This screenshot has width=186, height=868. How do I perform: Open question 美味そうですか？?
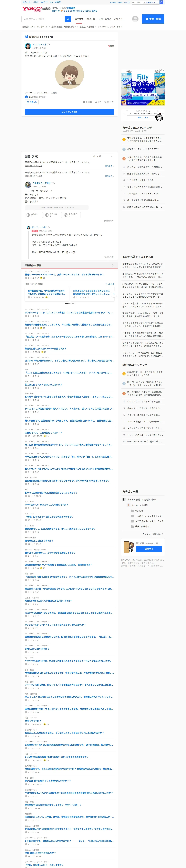[x=33, y=721]
